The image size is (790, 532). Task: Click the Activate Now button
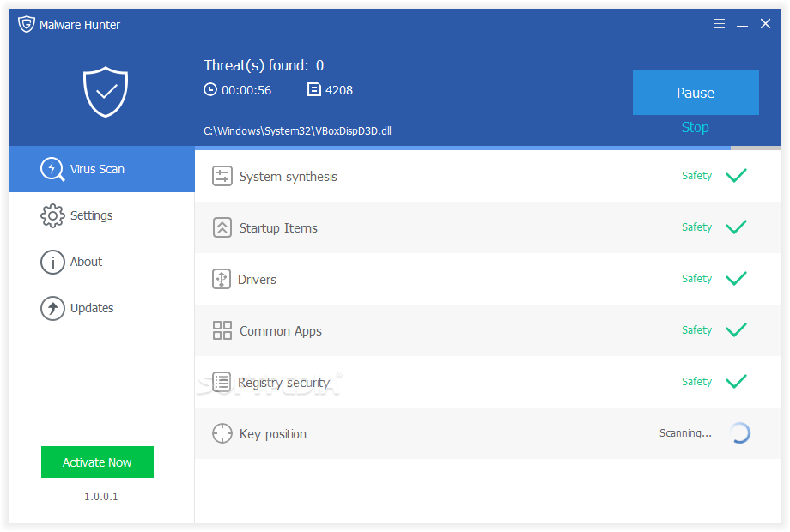coord(97,462)
